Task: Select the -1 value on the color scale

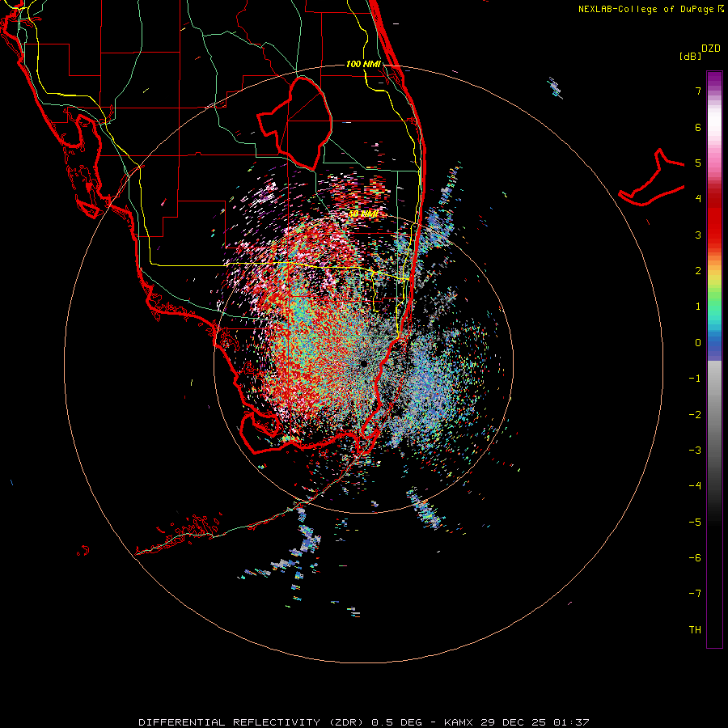Action: [x=695, y=379]
